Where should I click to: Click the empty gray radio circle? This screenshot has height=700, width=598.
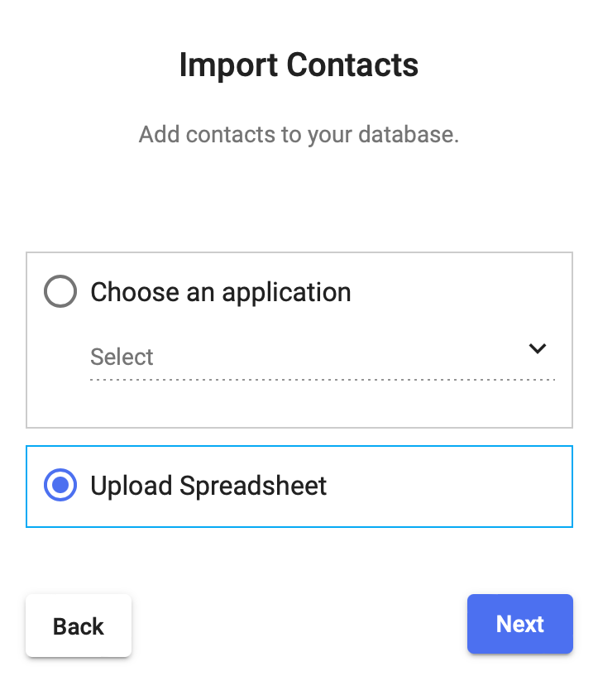(x=60, y=292)
